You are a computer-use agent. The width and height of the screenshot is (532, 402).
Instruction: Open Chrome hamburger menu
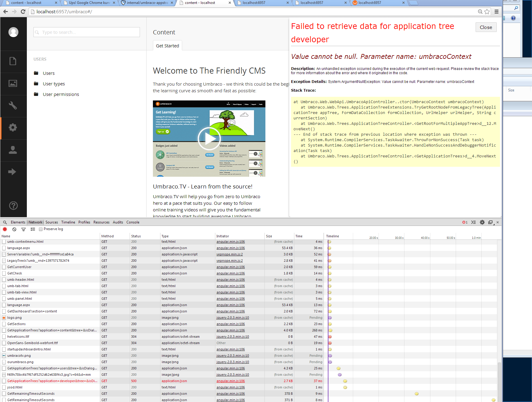click(x=496, y=11)
